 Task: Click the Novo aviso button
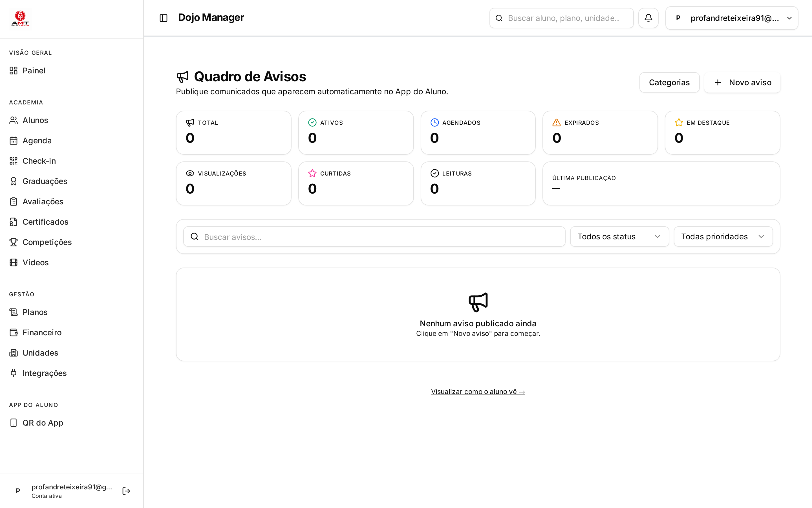[742, 82]
